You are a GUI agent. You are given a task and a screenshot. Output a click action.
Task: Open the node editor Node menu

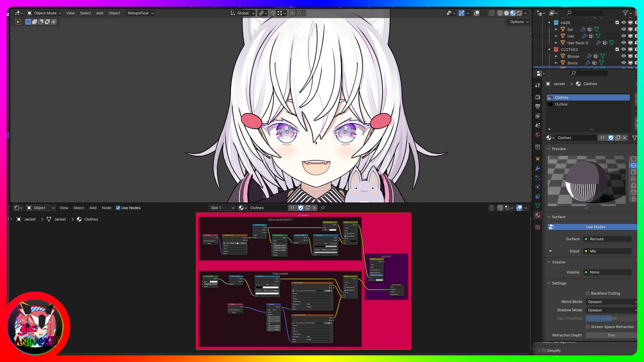(x=107, y=208)
